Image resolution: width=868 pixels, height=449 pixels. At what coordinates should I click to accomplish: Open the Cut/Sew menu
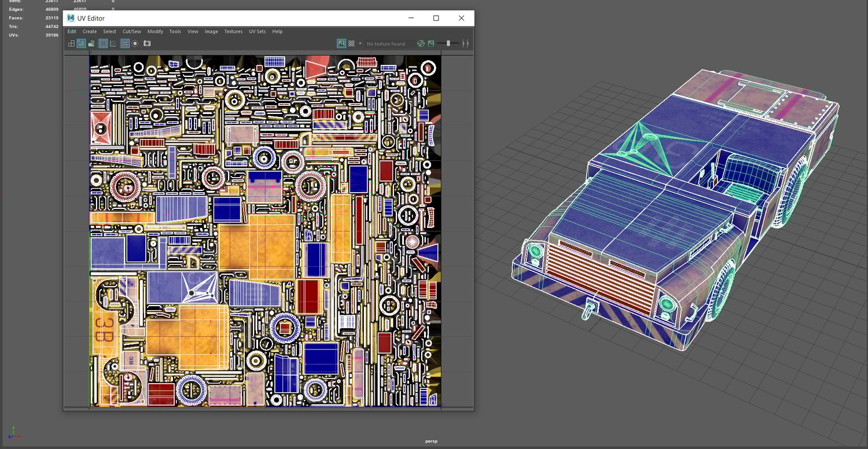click(131, 32)
